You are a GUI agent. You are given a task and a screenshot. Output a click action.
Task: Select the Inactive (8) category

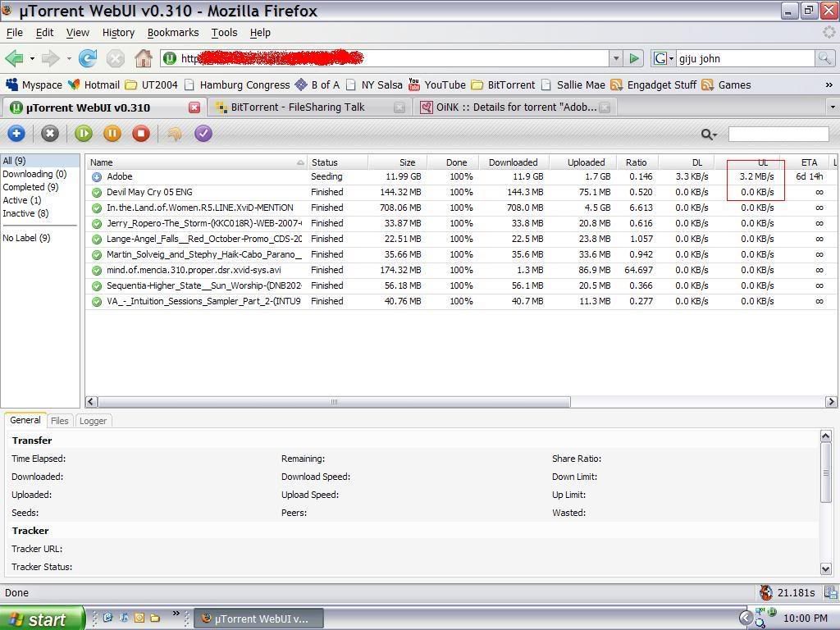[x=25, y=213]
